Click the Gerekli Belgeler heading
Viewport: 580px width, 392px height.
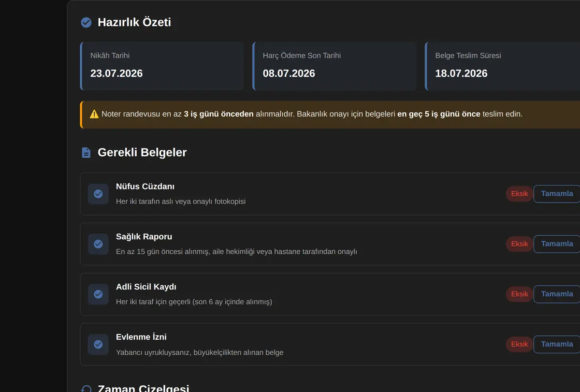142,153
